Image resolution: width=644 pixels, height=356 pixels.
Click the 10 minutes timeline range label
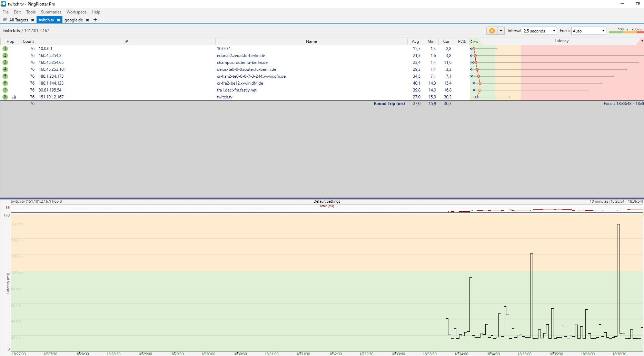[x=616, y=201]
